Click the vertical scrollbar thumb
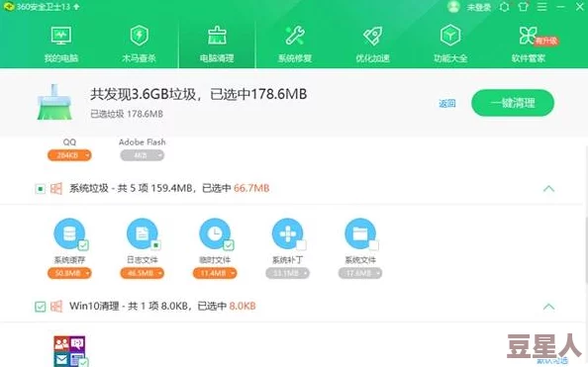The height and width of the screenshot is (367, 588). coord(586,250)
